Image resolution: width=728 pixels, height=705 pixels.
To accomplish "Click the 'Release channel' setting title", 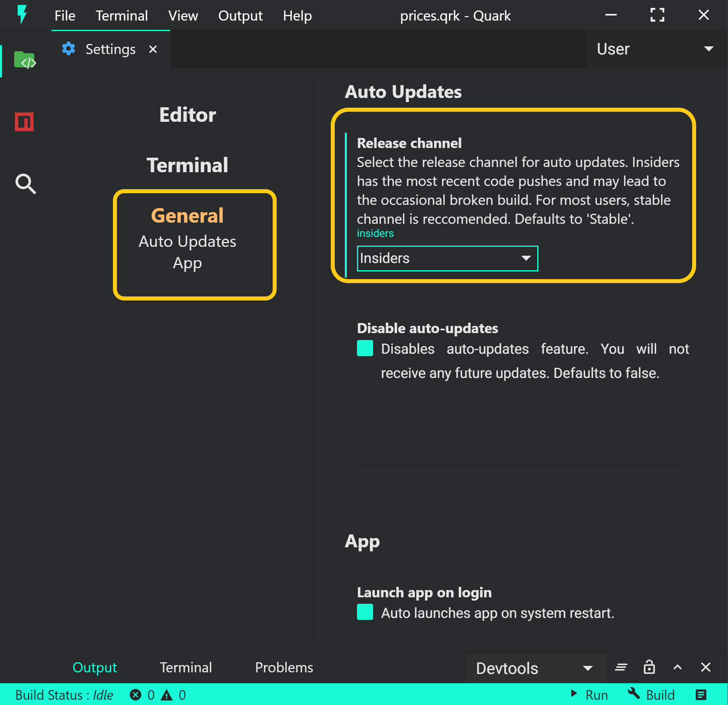I will (409, 143).
